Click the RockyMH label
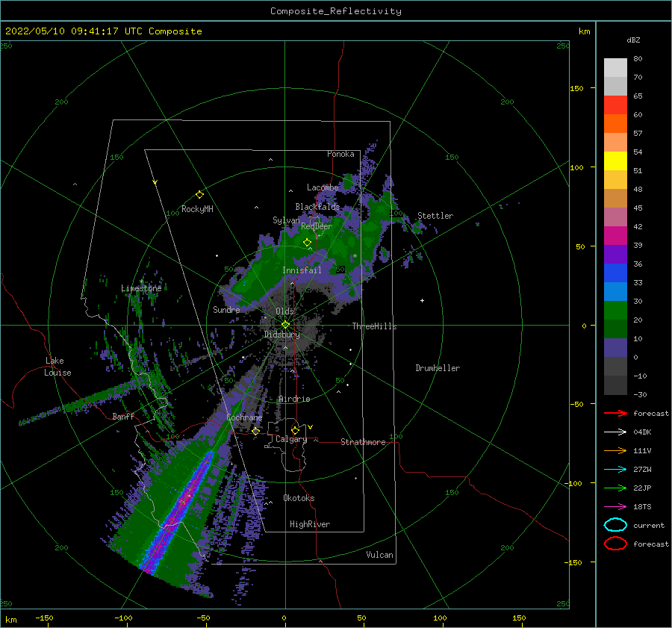The image size is (672, 628). [197, 209]
